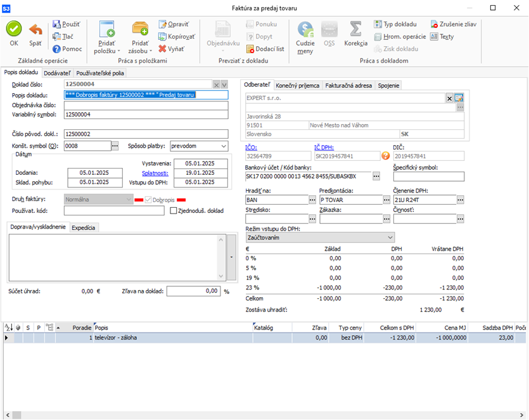This screenshot has width=529, height=420.
Task: Open the Spôsob platby dropdown
Action: coord(222,146)
